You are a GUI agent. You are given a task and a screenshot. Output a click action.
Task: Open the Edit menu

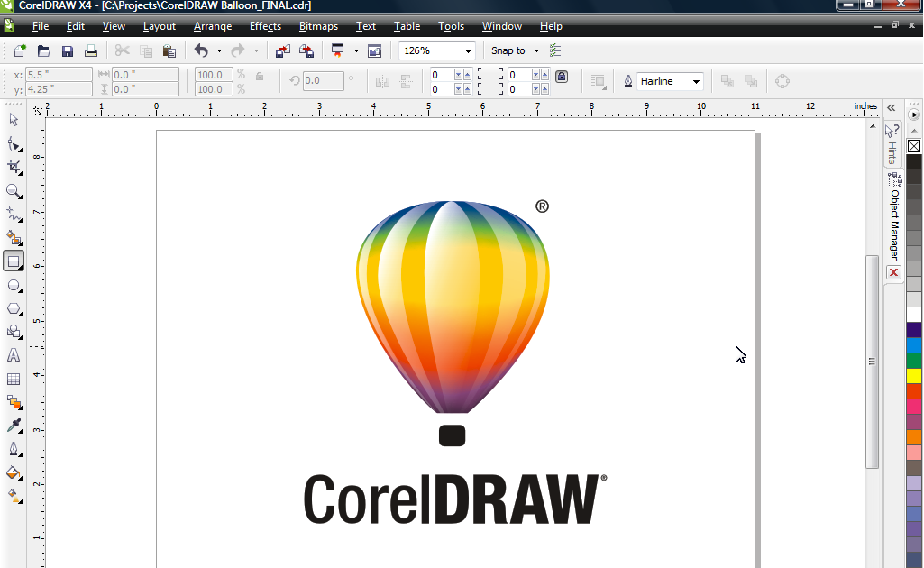pos(76,26)
